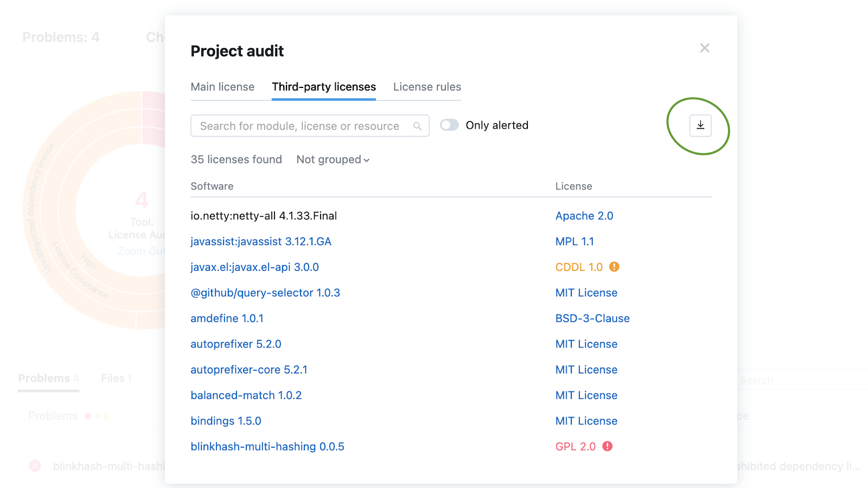Open the autoprefixer-core 5.2.1 link
The image size is (868, 488).
(x=249, y=370)
